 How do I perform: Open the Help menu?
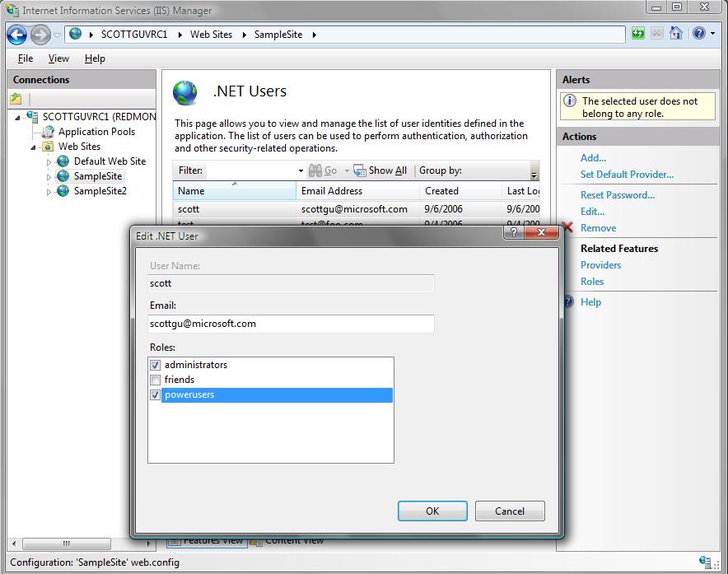[x=95, y=58]
